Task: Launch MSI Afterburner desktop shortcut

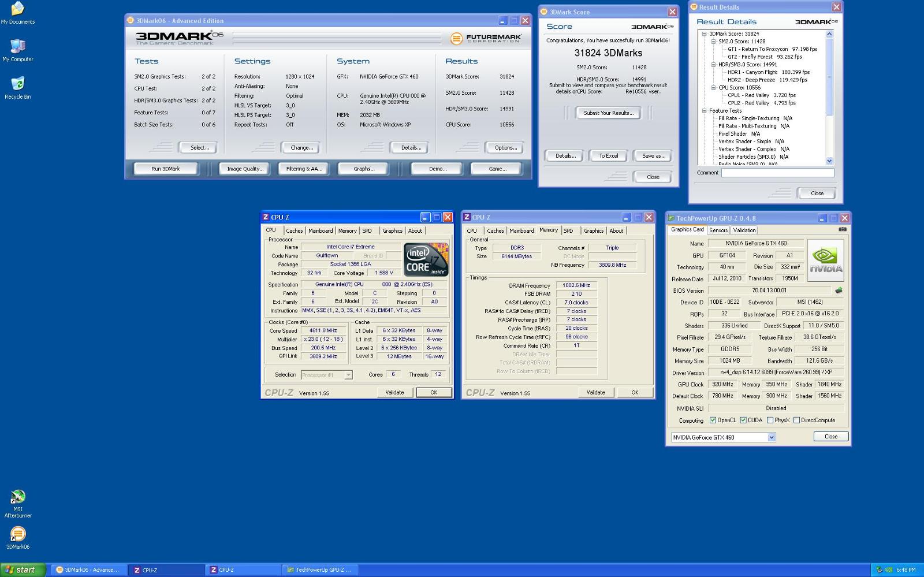Action: point(18,504)
